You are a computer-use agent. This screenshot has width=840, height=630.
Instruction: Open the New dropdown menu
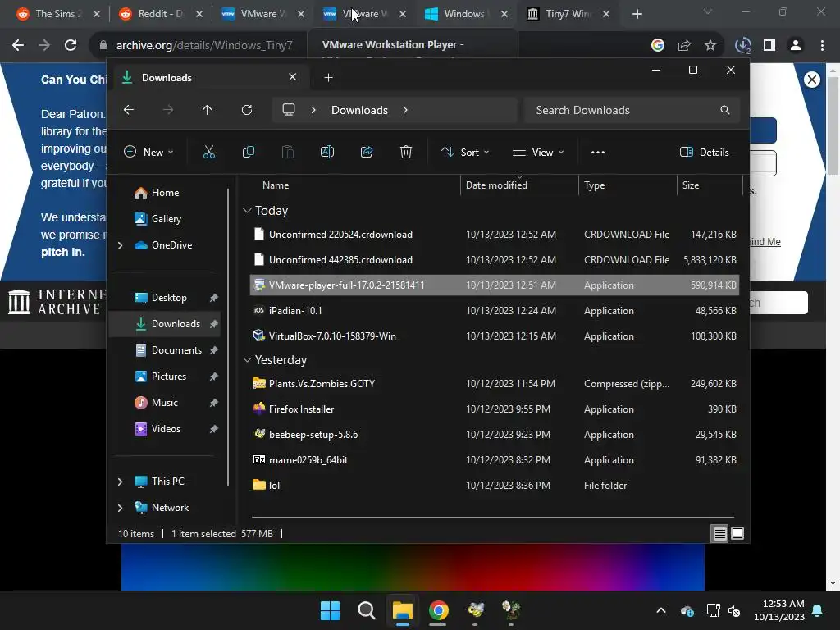[148, 152]
